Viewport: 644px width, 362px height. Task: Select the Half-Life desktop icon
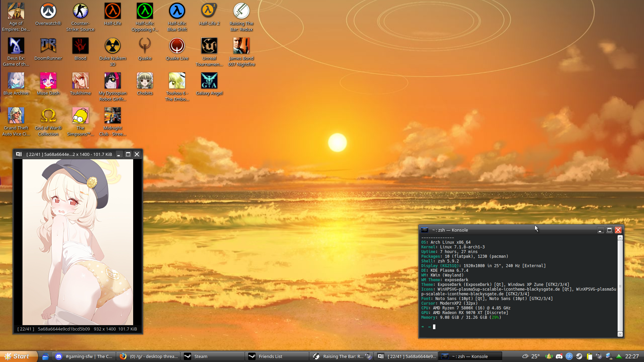(113, 14)
